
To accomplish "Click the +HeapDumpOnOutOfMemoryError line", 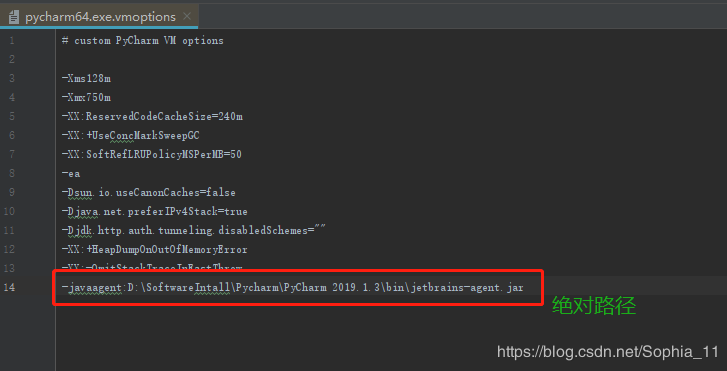I will [x=154, y=250].
